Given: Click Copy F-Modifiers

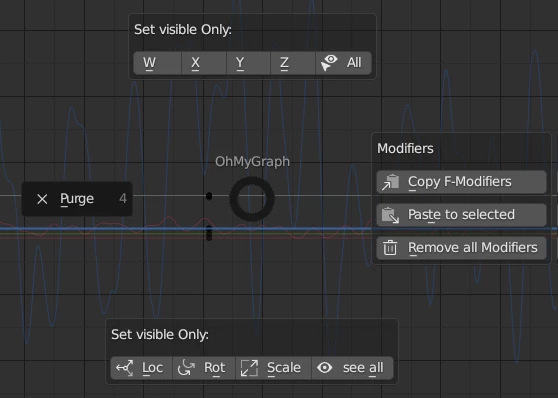Looking at the screenshot, I should (461, 182).
